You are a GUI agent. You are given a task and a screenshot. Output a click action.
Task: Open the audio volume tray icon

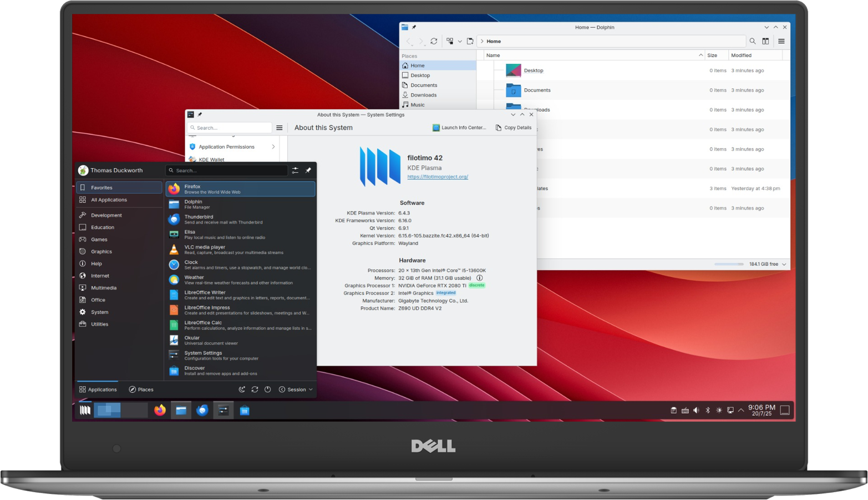696,411
